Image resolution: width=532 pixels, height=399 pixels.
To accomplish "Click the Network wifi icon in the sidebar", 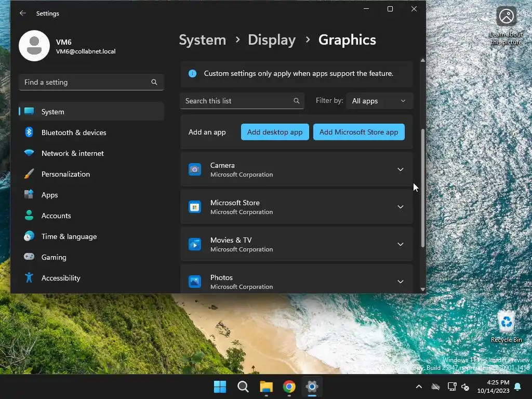I will point(29,153).
